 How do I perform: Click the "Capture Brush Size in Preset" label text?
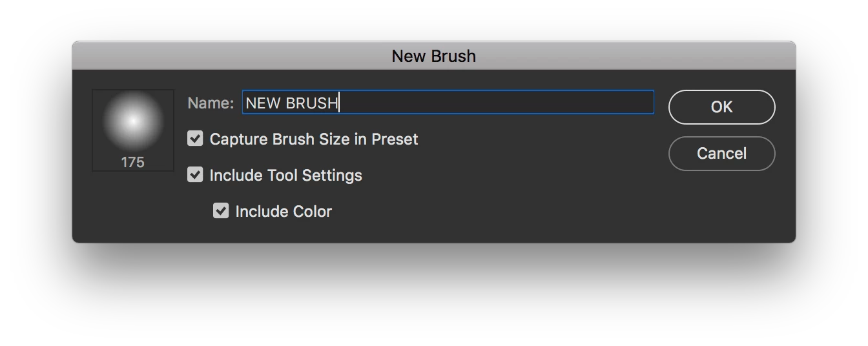[x=314, y=139]
